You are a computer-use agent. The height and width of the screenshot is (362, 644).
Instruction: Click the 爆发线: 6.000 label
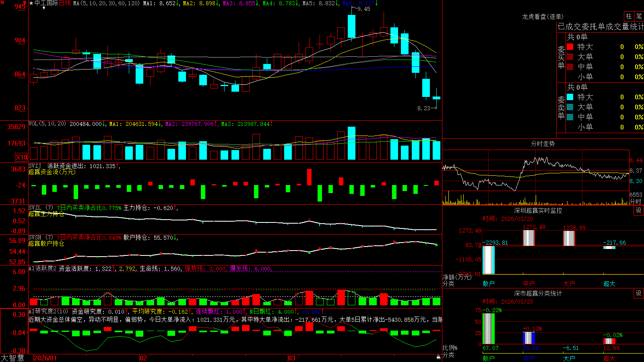(251, 269)
